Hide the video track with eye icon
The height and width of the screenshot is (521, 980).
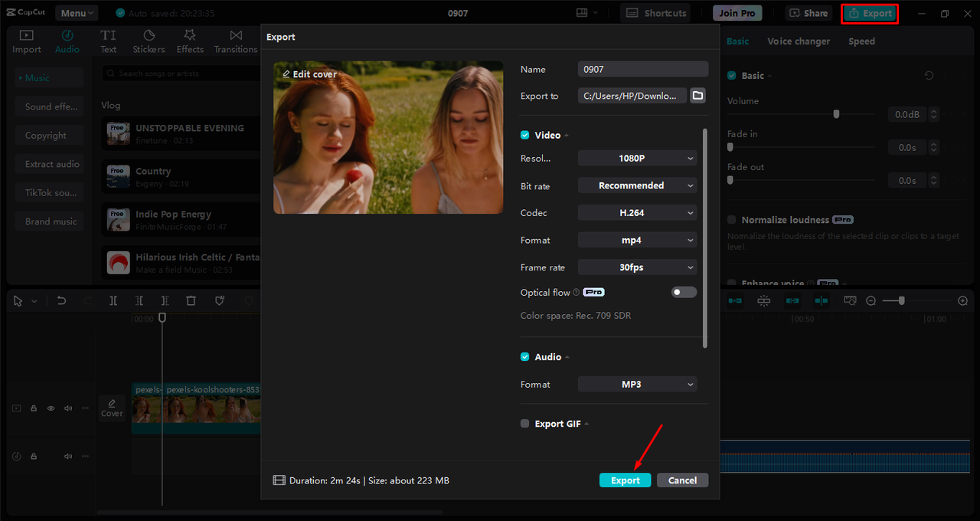click(51, 408)
